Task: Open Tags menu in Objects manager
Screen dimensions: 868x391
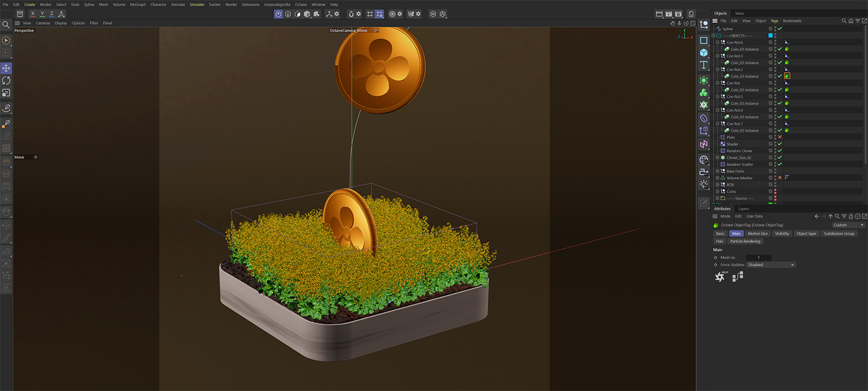Action: point(774,20)
